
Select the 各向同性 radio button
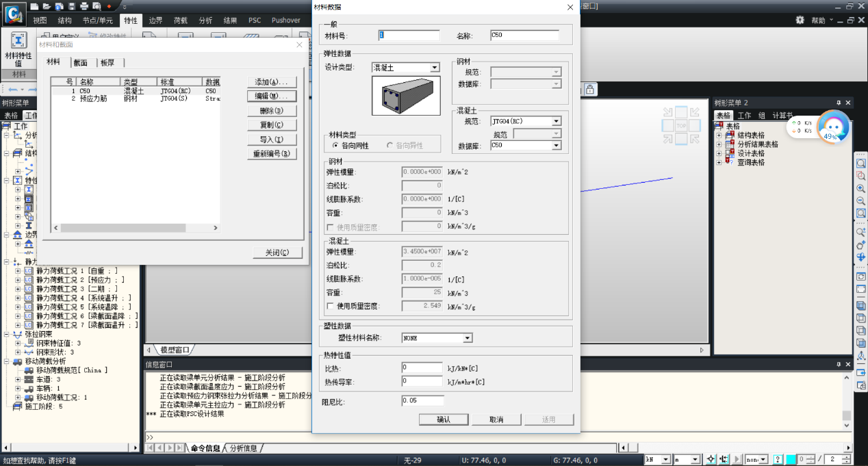click(335, 146)
